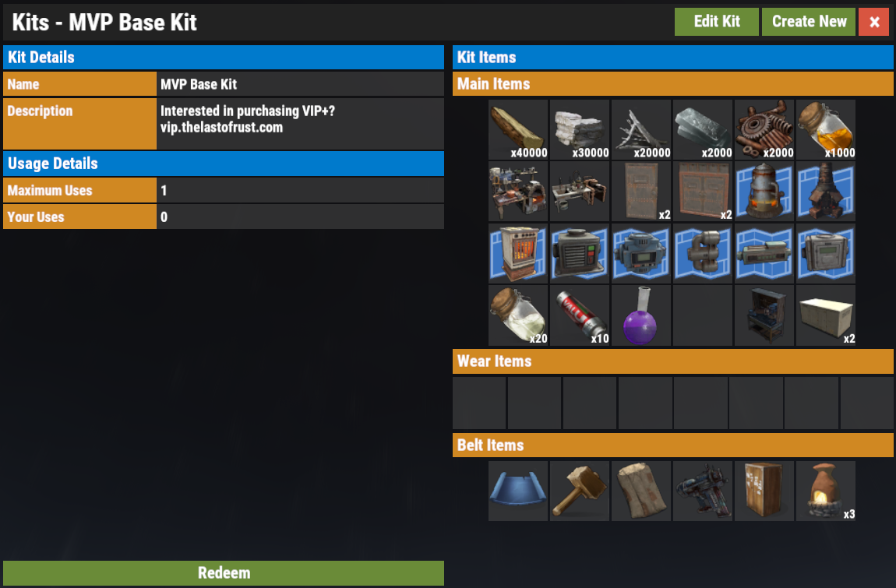Click the blue building plan belt item
The width and height of the screenshot is (896, 588).
point(518,491)
